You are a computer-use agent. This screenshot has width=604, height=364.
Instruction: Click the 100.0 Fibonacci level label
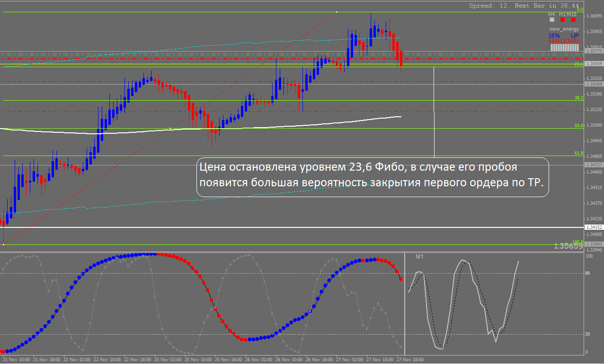coord(577,242)
